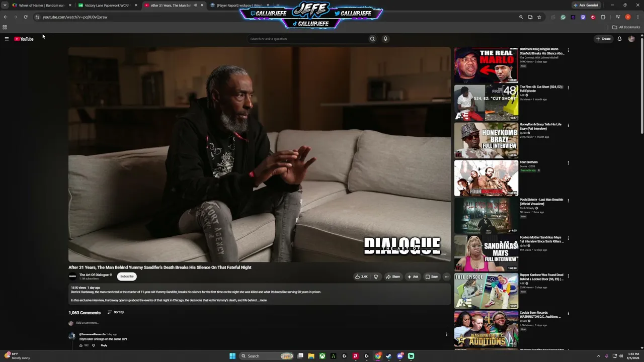
Task: Open All Bookmarks folder
Action: [626, 27]
